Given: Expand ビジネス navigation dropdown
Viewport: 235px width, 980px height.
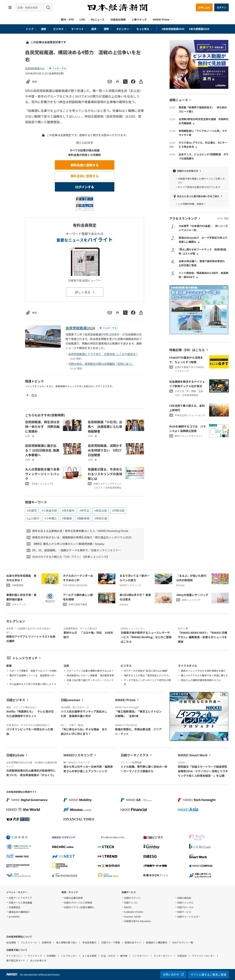Looking at the screenshot, I should point(60,29).
